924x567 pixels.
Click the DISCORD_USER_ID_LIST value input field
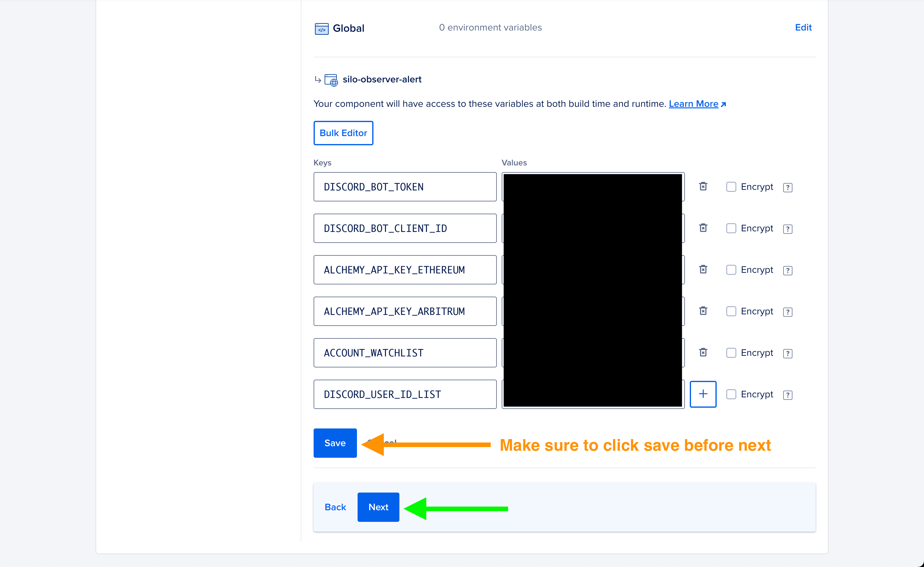(x=593, y=394)
